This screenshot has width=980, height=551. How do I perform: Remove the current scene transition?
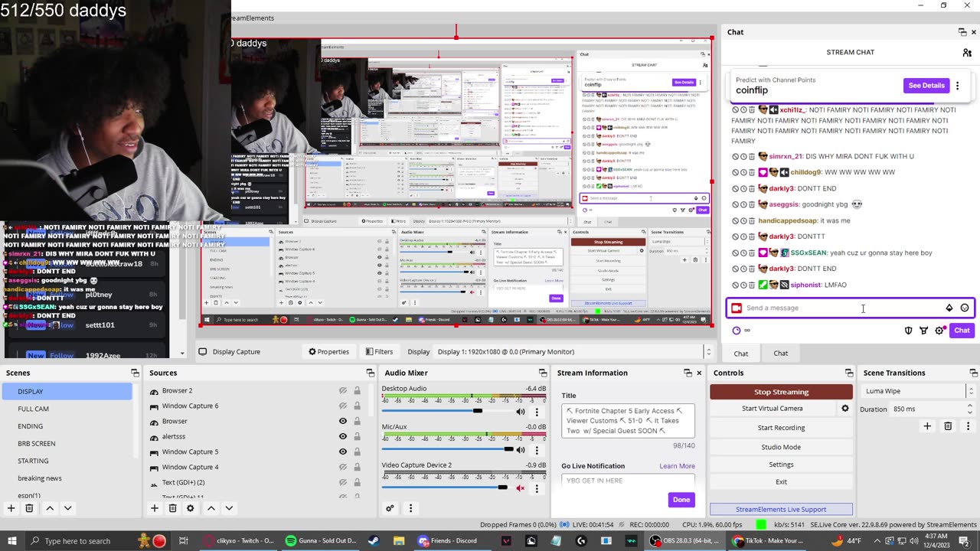948,426
